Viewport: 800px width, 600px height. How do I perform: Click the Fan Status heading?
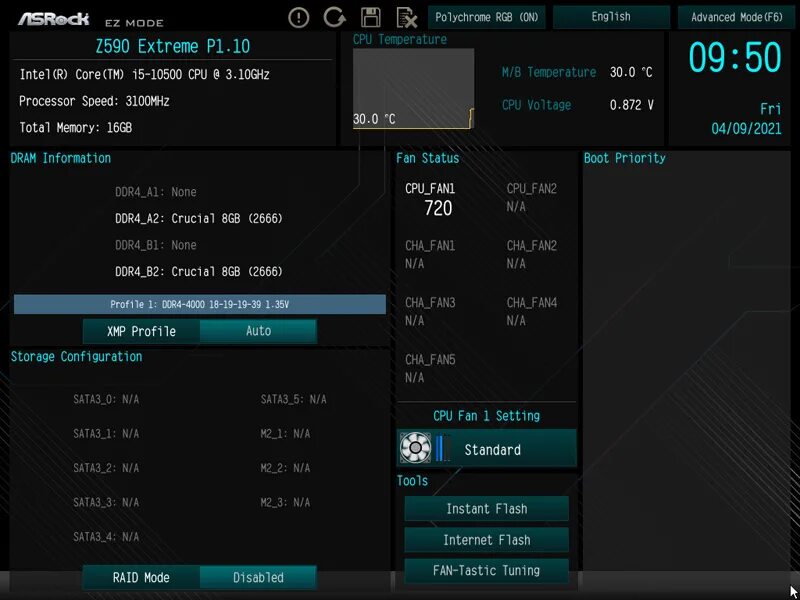428,159
